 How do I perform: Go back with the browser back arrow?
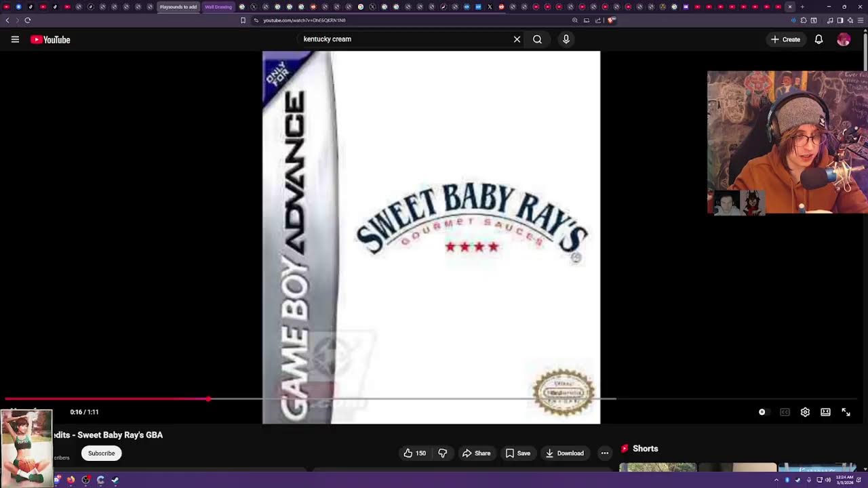coord(7,20)
